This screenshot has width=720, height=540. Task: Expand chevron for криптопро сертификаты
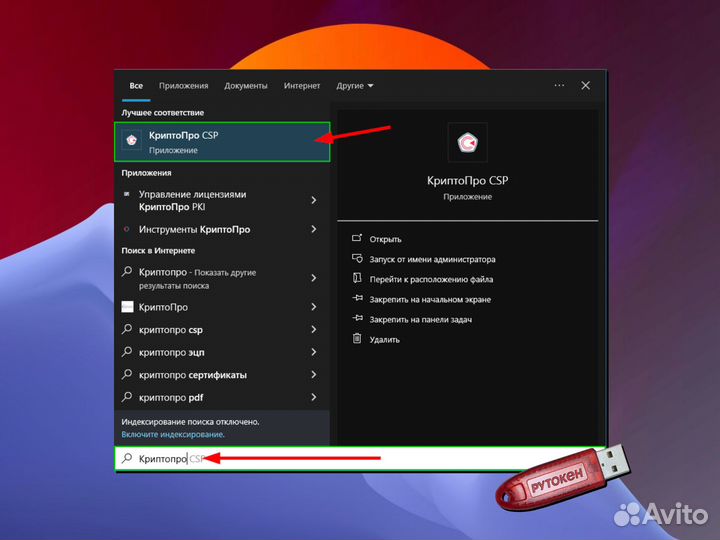(x=314, y=375)
